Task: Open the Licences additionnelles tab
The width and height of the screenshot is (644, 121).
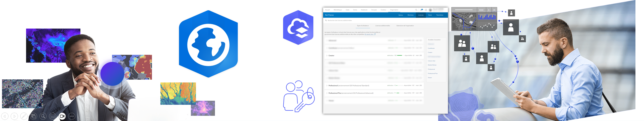Action: 383,26
